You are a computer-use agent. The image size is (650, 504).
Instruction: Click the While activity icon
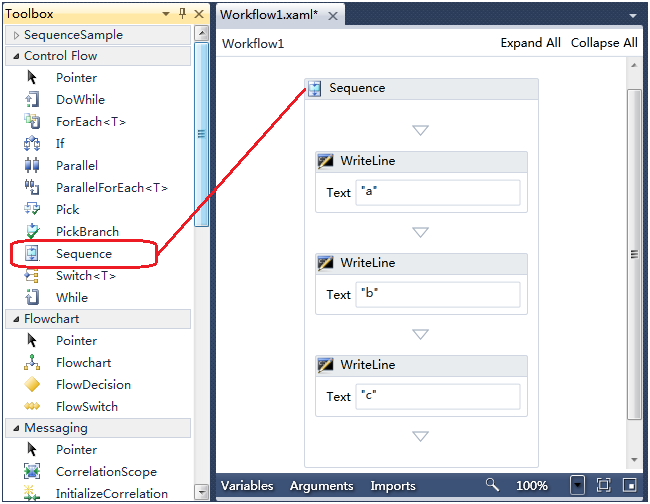pos(32,297)
